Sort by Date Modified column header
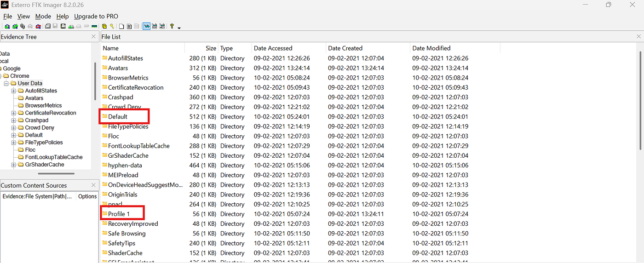 (454, 48)
